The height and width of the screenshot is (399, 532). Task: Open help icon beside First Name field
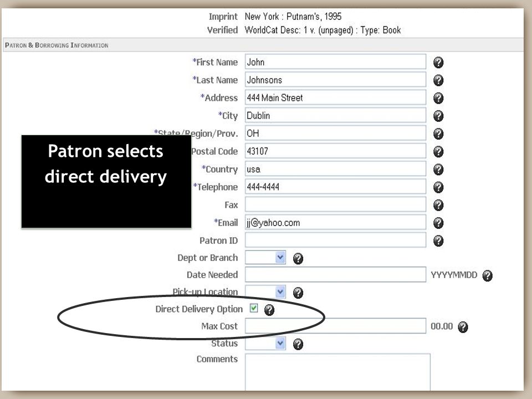point(438,63)
